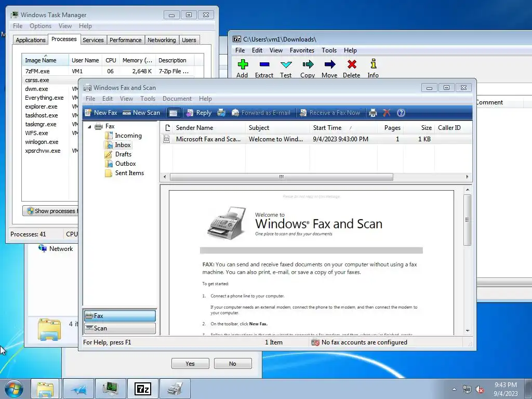This screenshot has height=399, width=532.
Task: Open Task Manager Options menu
Action: pos(41,26)
